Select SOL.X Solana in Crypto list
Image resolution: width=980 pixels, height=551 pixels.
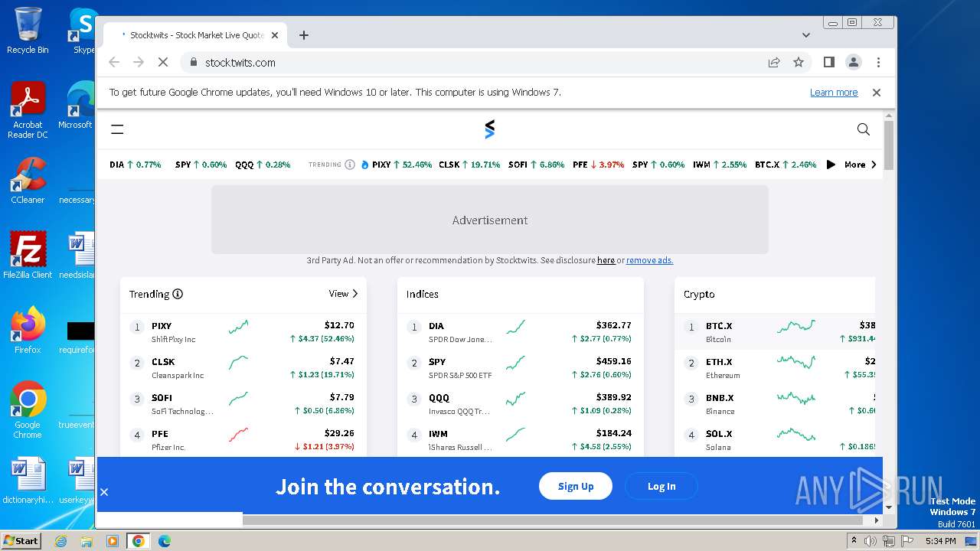(x=775, y=439)
